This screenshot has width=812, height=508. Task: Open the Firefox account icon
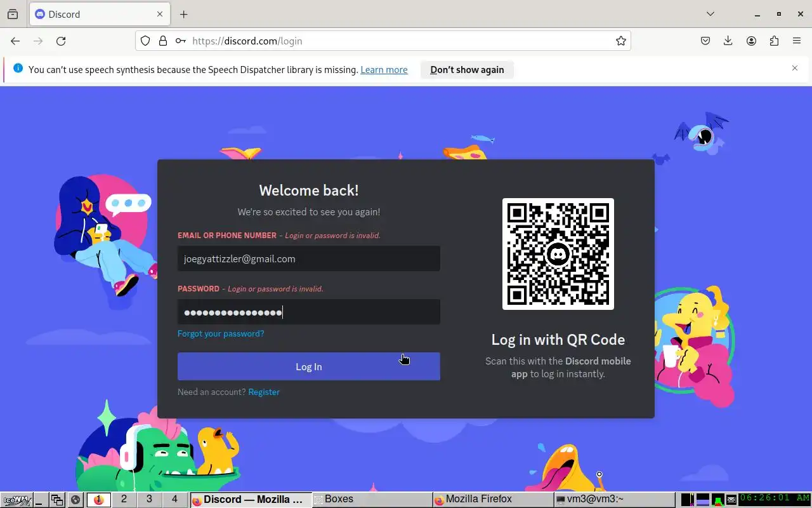751,41
